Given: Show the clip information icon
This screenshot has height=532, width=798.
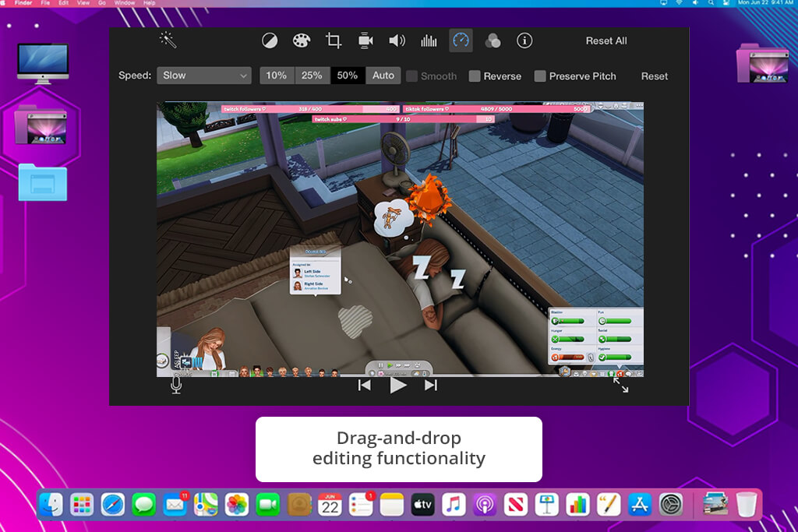Looking at the screenshot, I should (524, 41).
